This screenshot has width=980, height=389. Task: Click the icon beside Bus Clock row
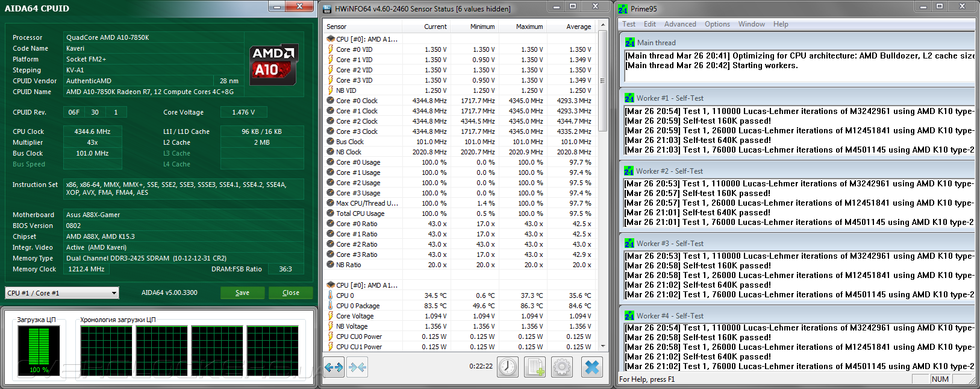(x=330, y=142)
